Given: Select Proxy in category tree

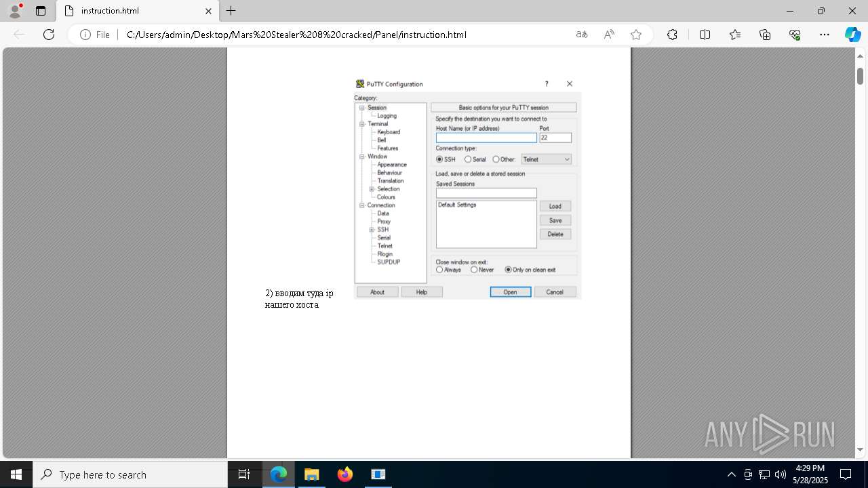Looking at the screenshot, I should (384, 222).
